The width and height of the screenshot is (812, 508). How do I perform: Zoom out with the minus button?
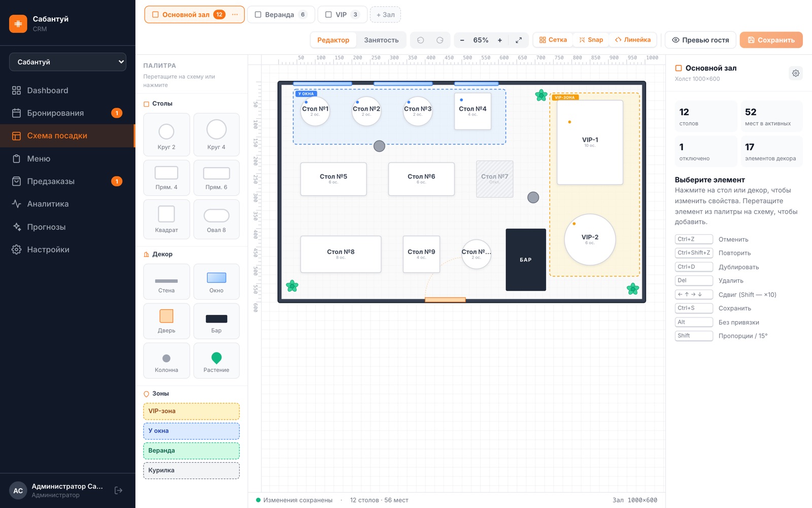pyautogui.click(x=462, y=40)
